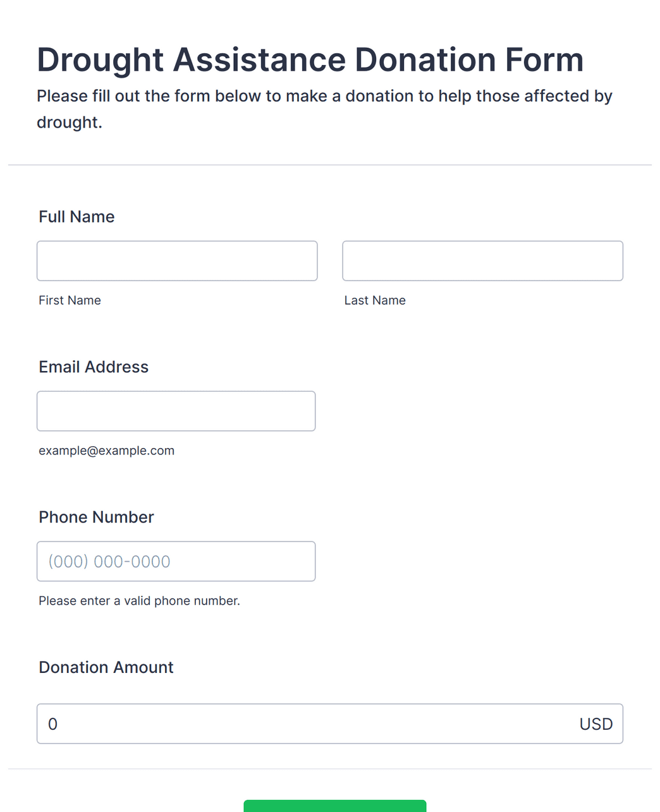Image resolution: width=660 pixels, height=812 pixels.
Task: Focus the Last Name input box
Action: [482, 261]
